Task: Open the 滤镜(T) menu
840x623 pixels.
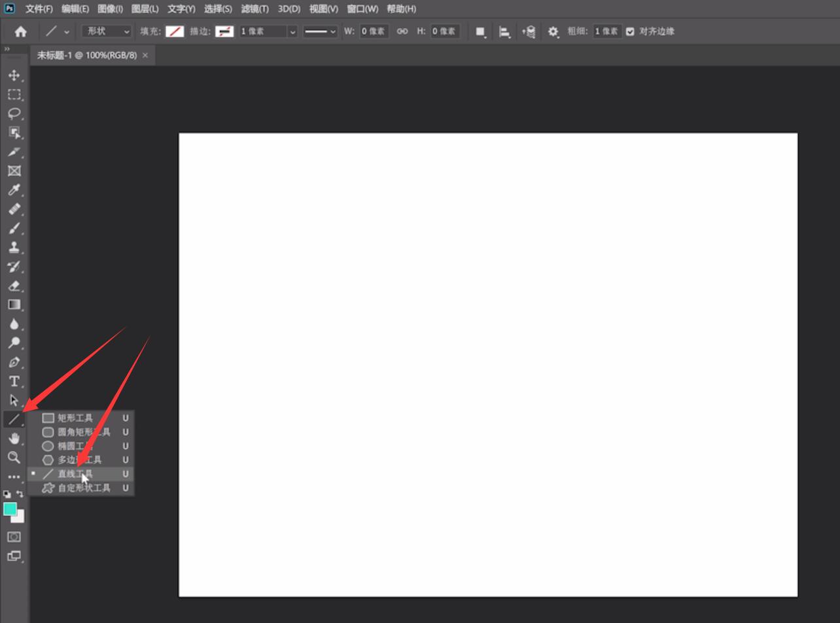Action: pos(254,8)
